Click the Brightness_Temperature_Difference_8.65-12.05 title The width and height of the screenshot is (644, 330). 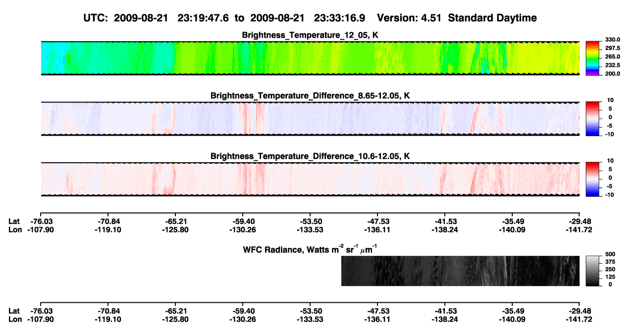tap(310, 95)
